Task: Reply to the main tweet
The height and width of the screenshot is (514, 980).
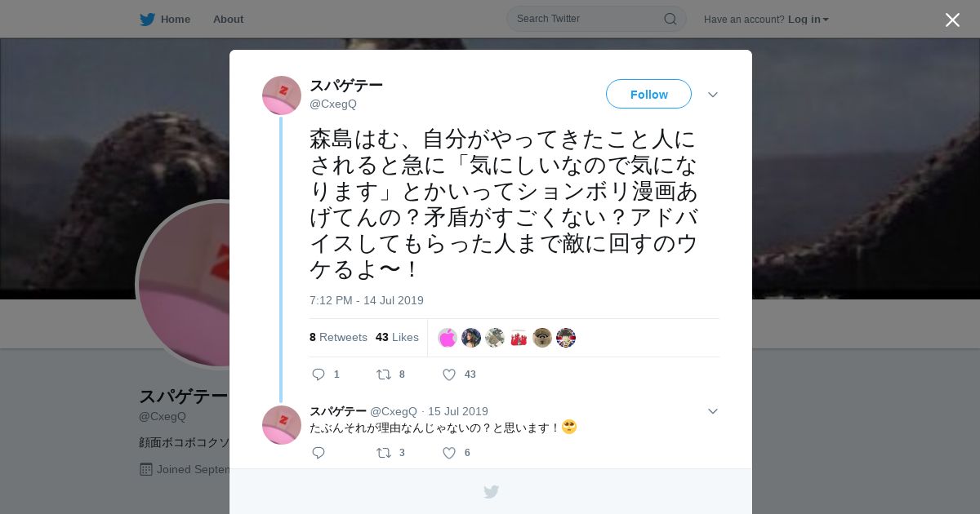Action: (x=318, y=374)
